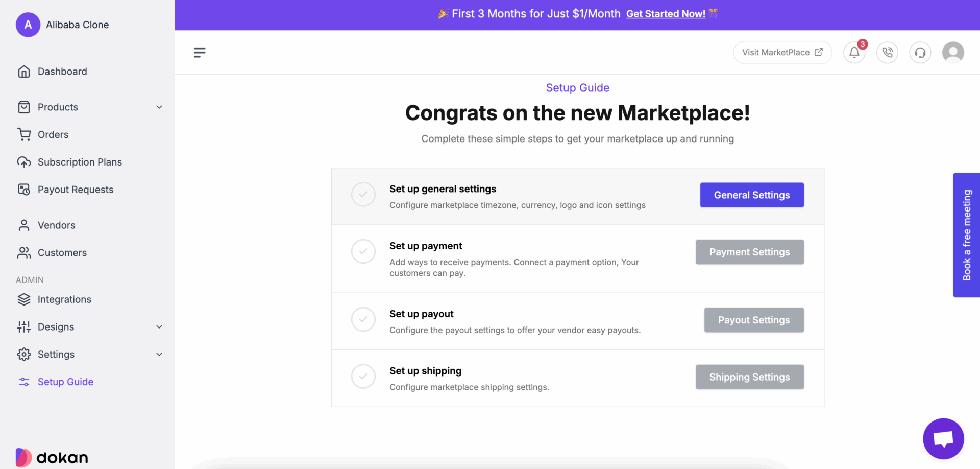This screenshot has width=980, height=469.
Task: Expand the Products submenu chevron
Action: [x=159, y=107]
